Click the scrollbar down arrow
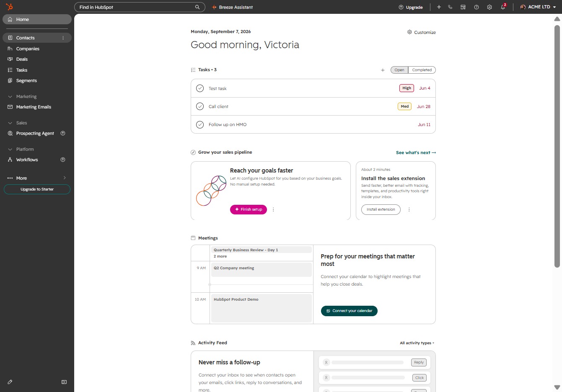 pos(557,387)
